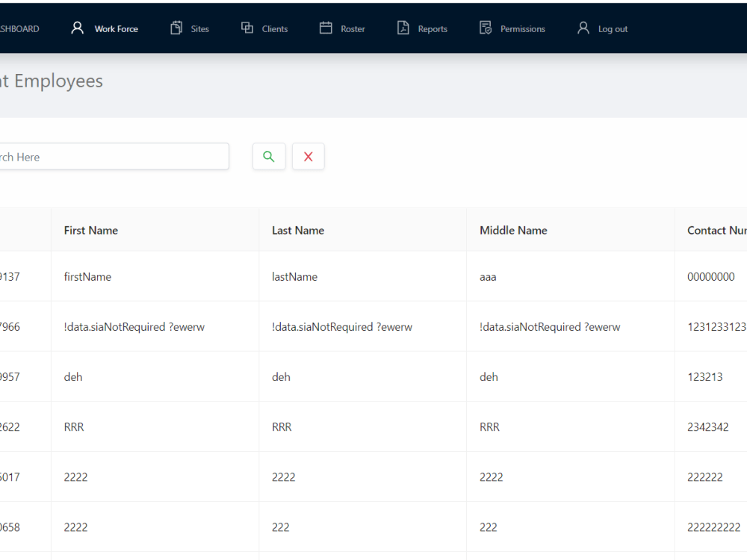Click the Log out person icon
The image size is (747, 560).
583,28
